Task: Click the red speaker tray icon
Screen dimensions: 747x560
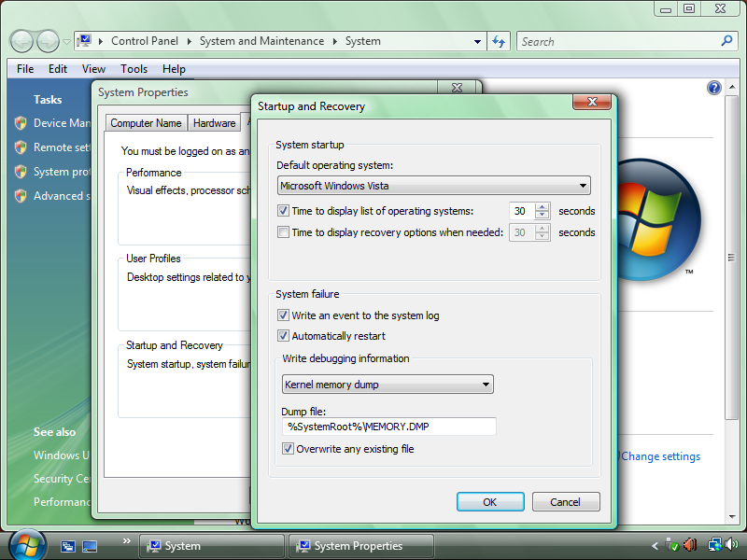Action: [x=690, y=544]
